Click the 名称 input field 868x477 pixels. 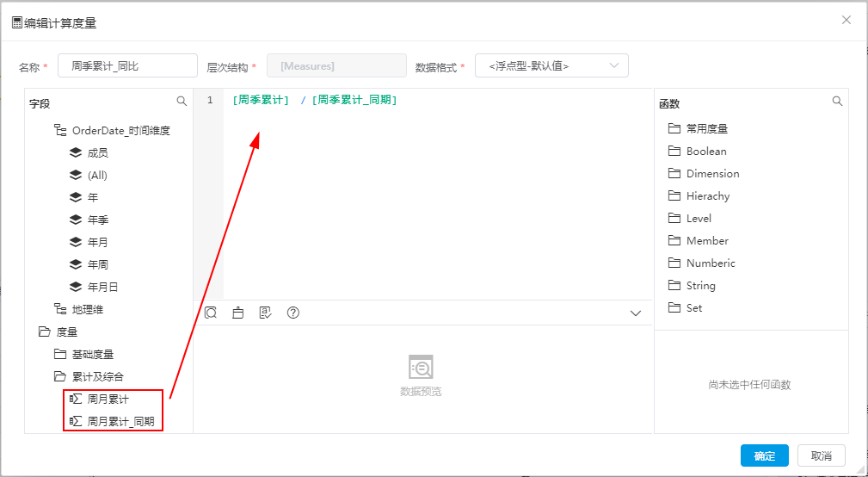click(127, 65)
